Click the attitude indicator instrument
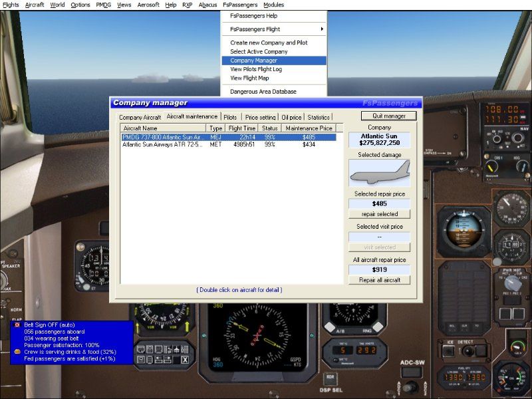Viewport: 532px width, 399px height. click(x=464, y=231)
